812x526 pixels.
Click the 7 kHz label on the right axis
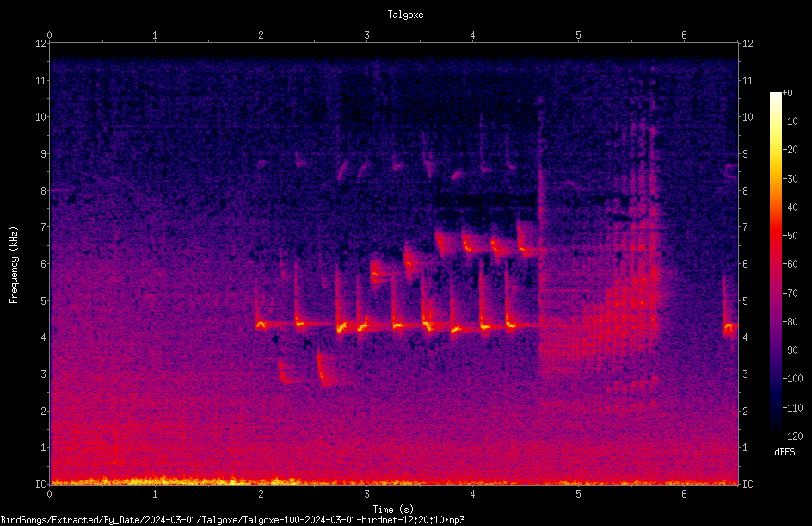(745, 227)
